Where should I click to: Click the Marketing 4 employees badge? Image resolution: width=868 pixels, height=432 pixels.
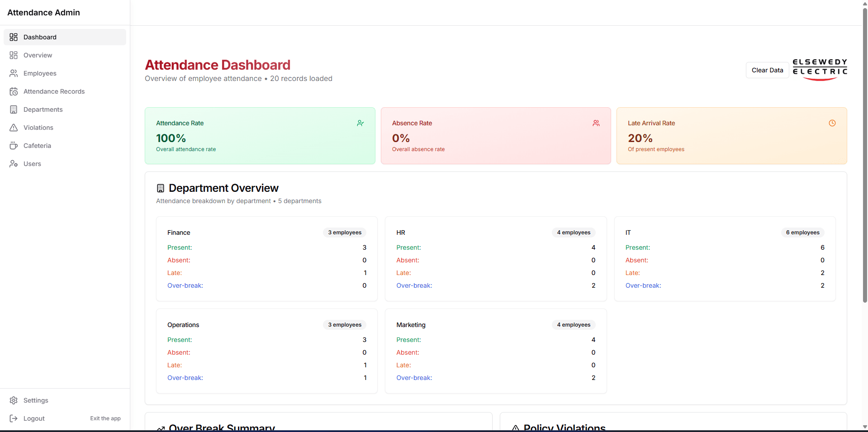[x=574, y=325]
